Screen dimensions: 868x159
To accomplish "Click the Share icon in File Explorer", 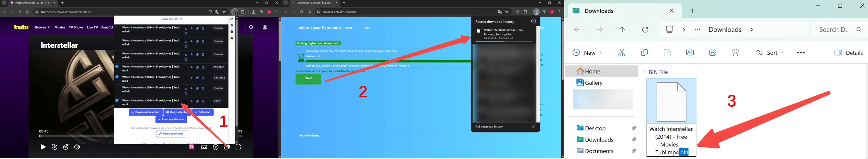I will (x=713, y=53).
